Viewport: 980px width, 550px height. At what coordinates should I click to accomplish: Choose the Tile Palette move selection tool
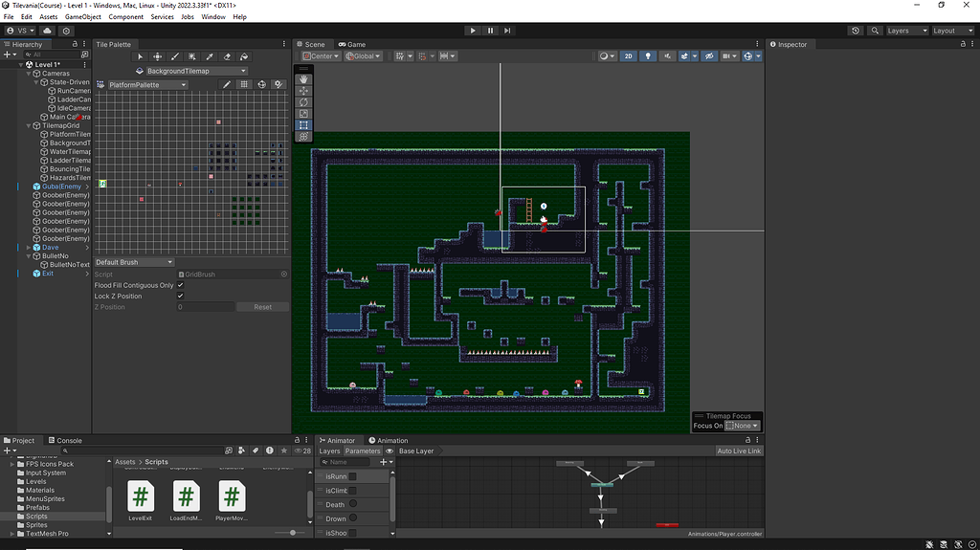[x=158, y=56]
